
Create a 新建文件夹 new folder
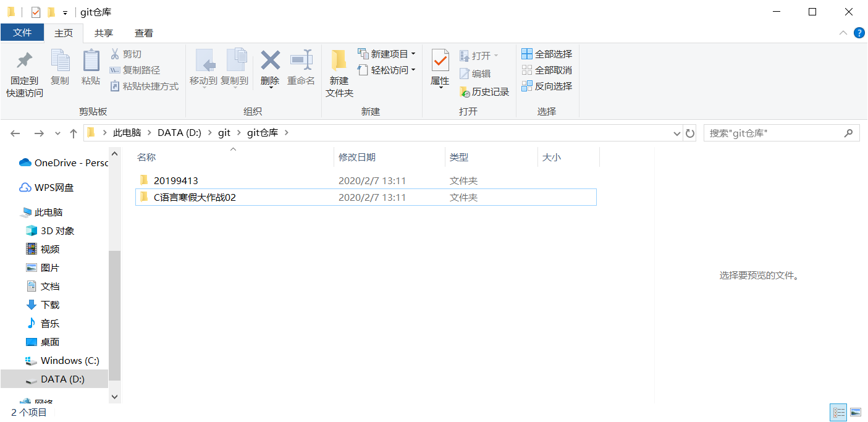339,74
